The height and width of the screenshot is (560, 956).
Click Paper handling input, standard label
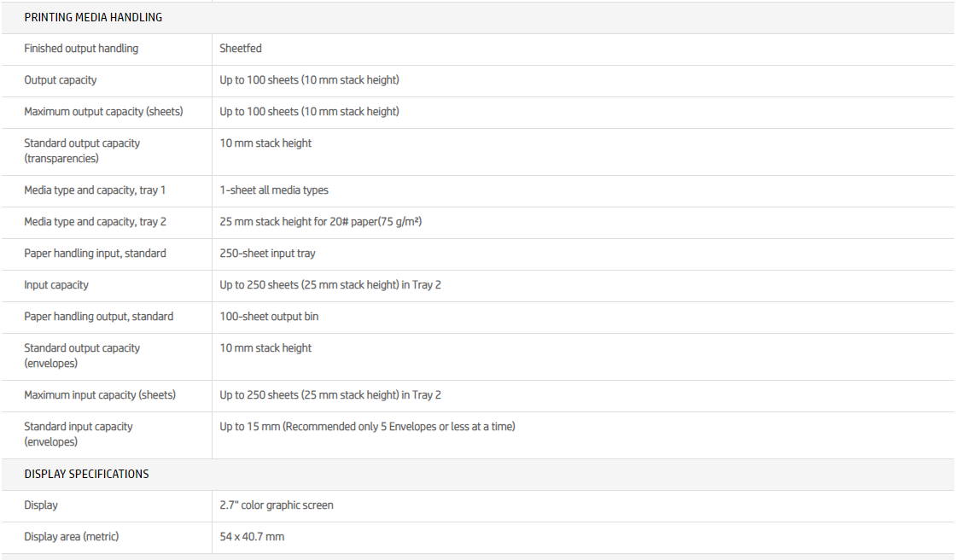(95, 254)
